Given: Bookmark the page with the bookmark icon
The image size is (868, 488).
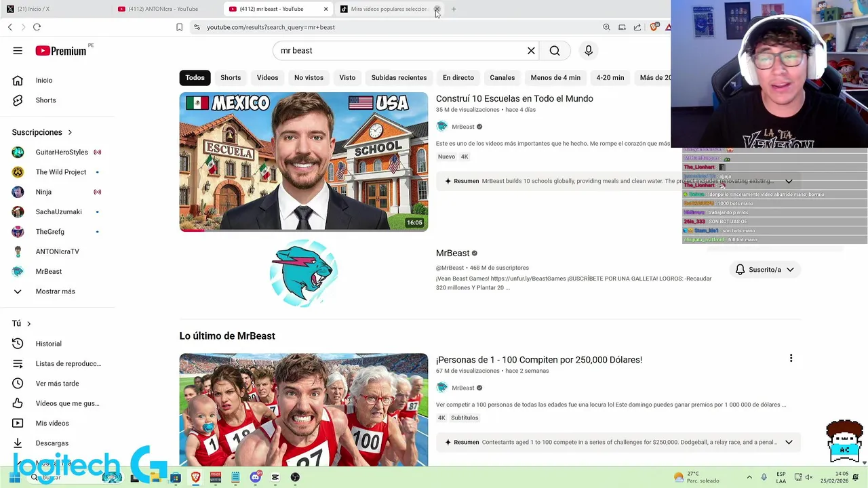Looking at the screenshot, I should tap(179, 27).
